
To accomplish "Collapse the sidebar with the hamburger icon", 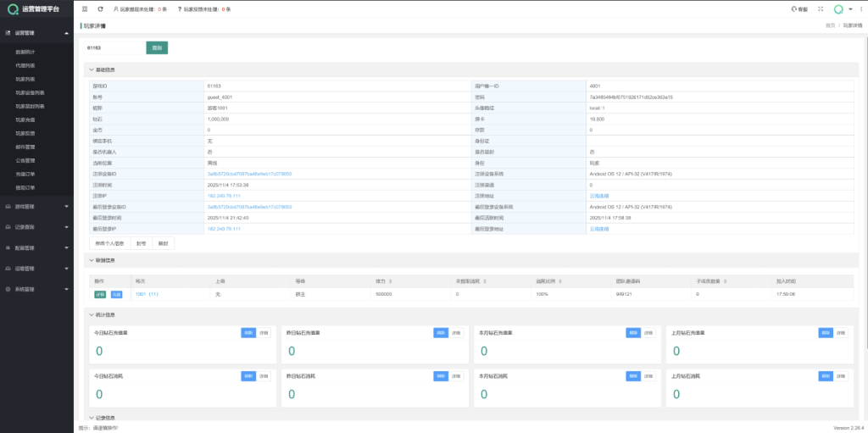I will point(85,8).
